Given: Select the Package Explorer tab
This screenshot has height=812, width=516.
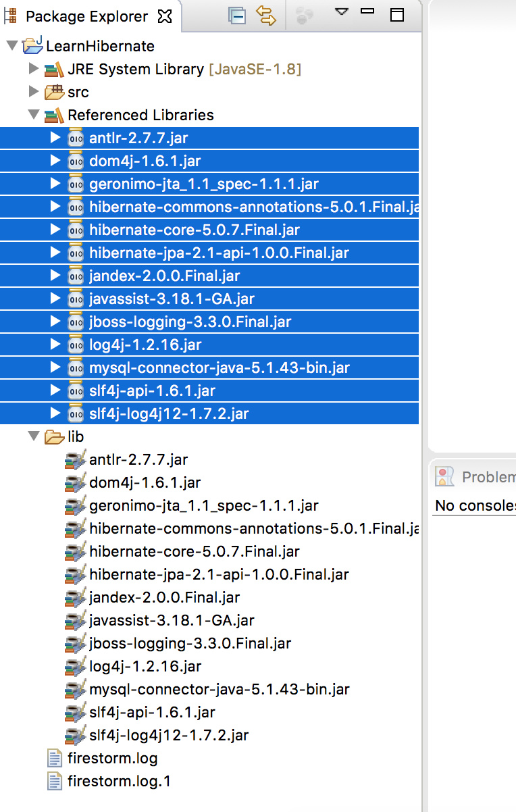Looking at the screenshot, I should [87, 16].
